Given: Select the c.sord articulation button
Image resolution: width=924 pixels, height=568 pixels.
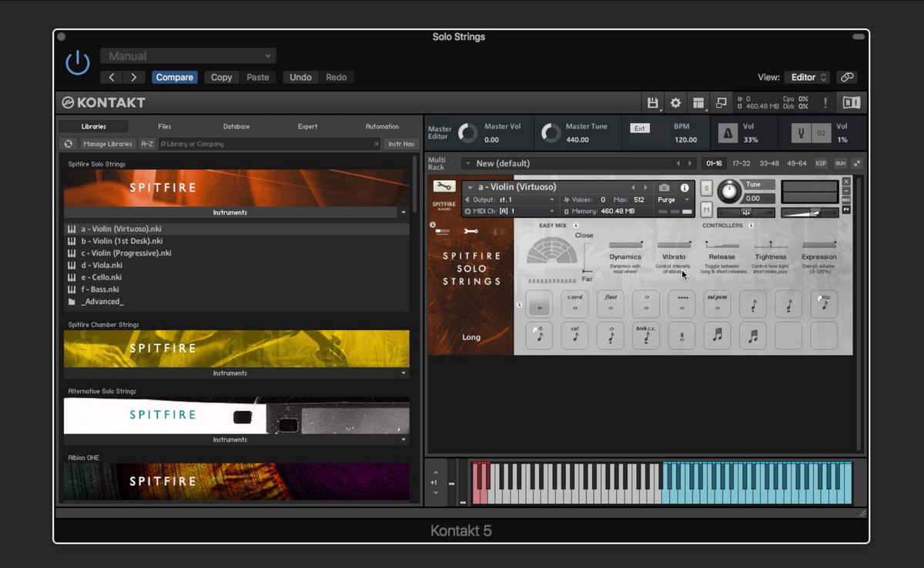Looking at the screenshot, I should click(574, 304).
